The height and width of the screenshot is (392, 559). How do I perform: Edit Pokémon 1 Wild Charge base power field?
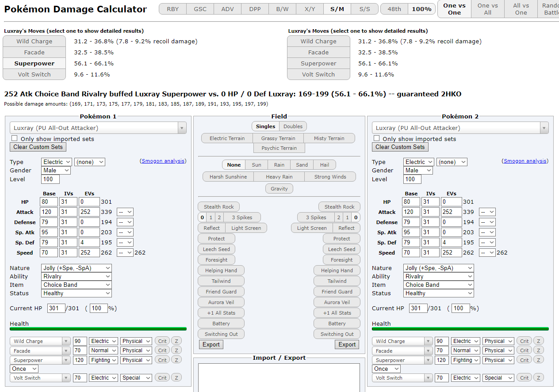click(80, 341)
